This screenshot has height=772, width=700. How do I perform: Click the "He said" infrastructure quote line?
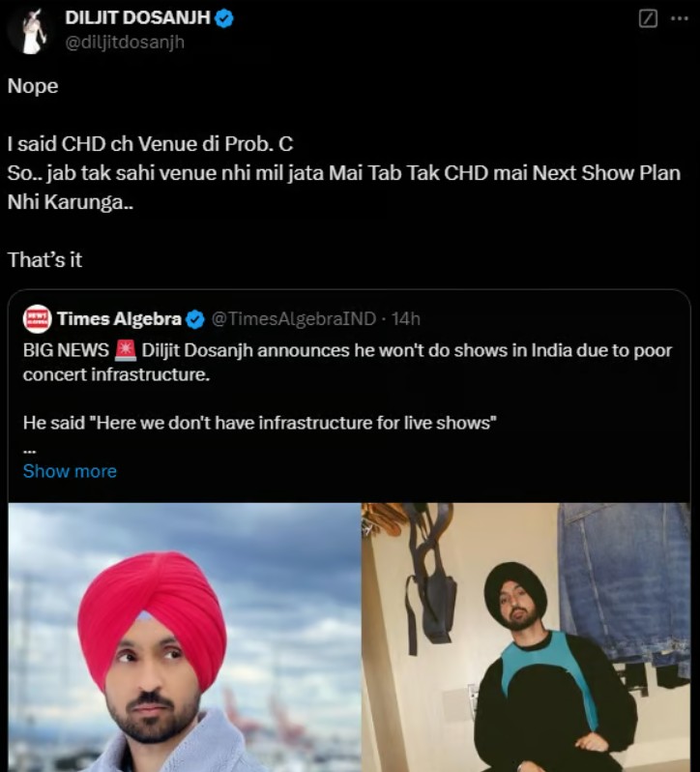click(259, 422)
